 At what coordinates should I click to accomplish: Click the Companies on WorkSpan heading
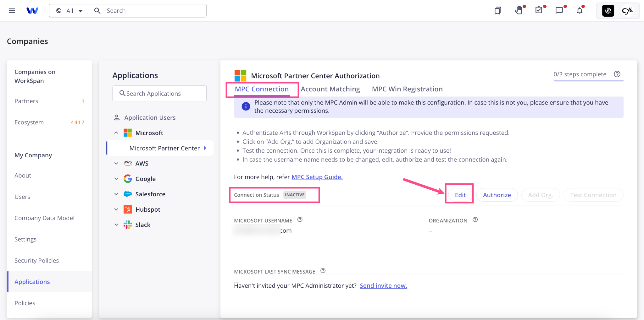[35, 76]
